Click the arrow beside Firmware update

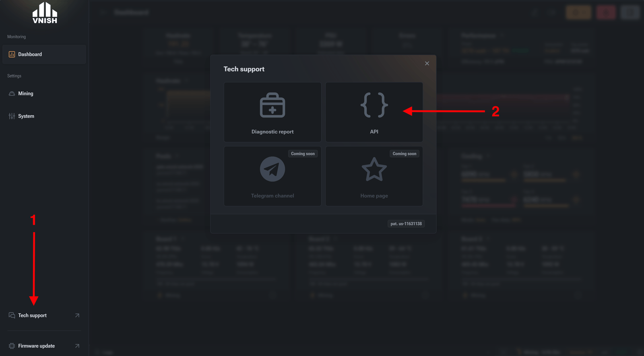click(77, 346)
